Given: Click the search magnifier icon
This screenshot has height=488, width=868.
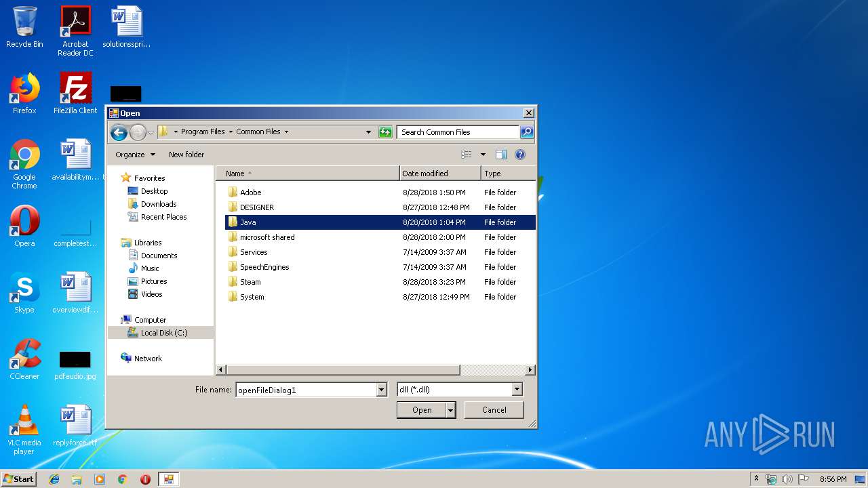Looking at the screenshot, I should tap(527, 132).
